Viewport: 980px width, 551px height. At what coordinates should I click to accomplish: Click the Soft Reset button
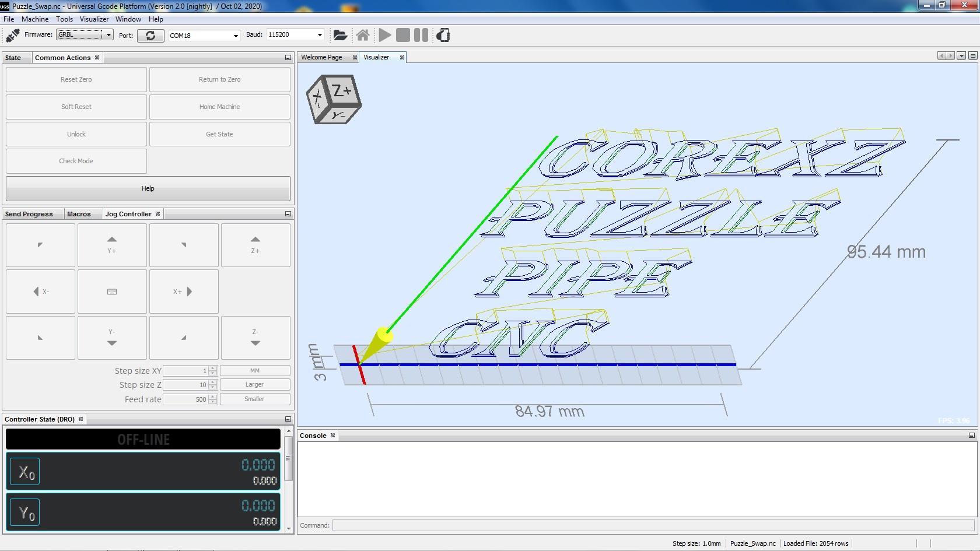(76, 107)
